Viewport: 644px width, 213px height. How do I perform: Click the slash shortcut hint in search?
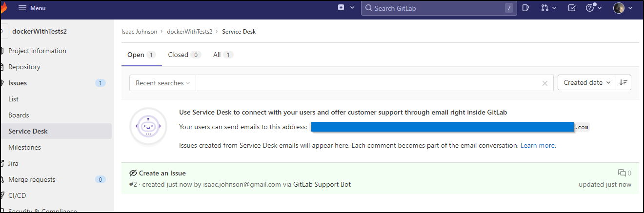[x=509, y=8]
